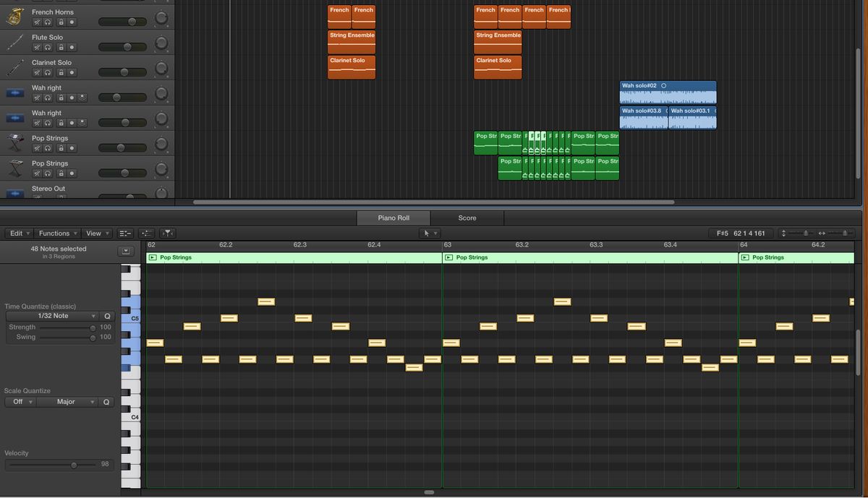This screenshot has width=868, height=498.
Task: Click the Pop Strings keyboard instrument icon
Action: (14, 142)
